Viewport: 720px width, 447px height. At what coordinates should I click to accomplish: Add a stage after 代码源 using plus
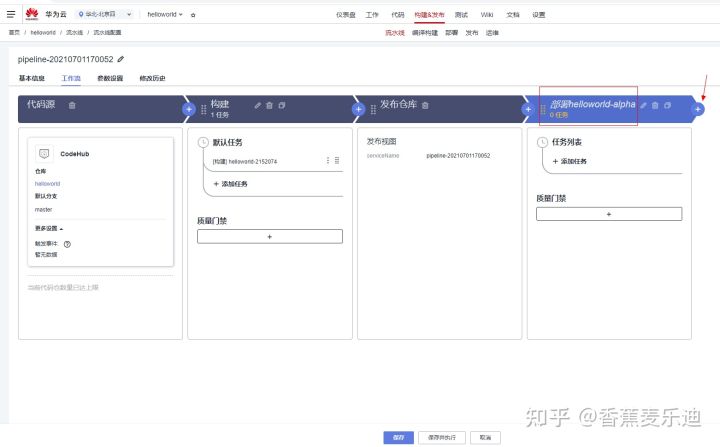[x=189, y=109]
